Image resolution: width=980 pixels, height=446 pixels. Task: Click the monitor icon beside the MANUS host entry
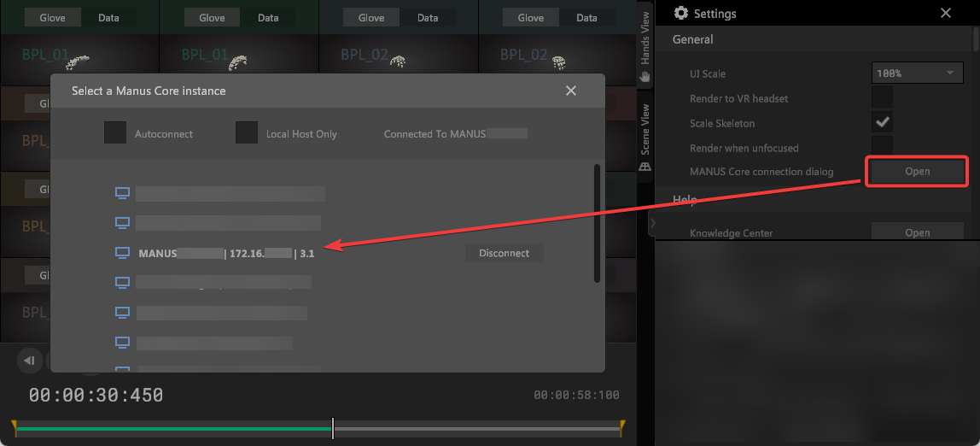point(122,253)
